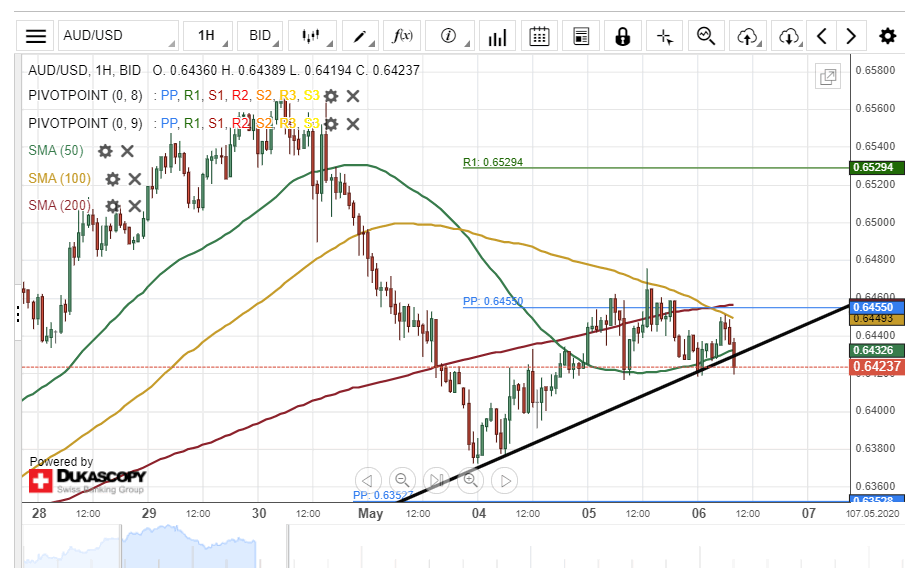Click the SMA (100) legend label

(59, 178)
